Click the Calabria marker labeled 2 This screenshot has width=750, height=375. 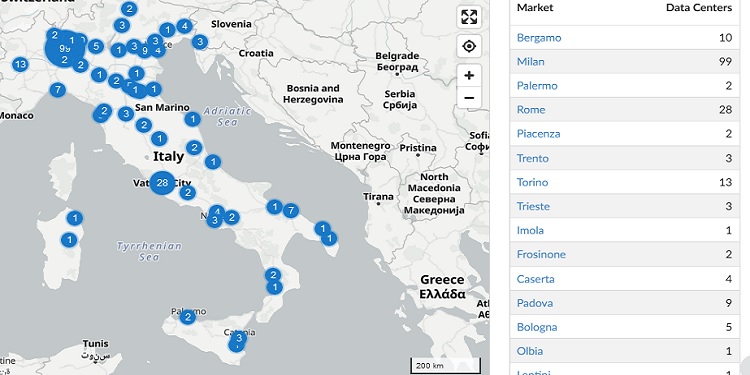pos(273,275)
